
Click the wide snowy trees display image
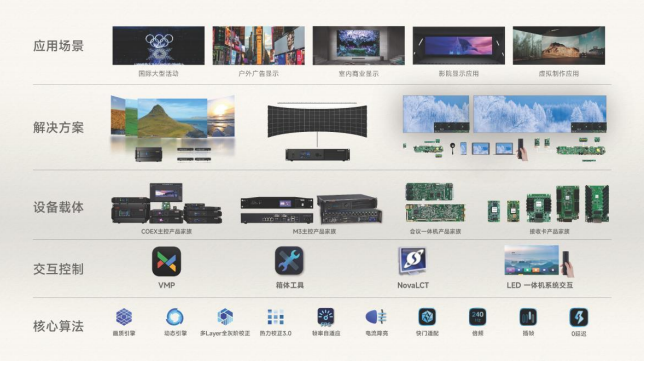(540, 114)
